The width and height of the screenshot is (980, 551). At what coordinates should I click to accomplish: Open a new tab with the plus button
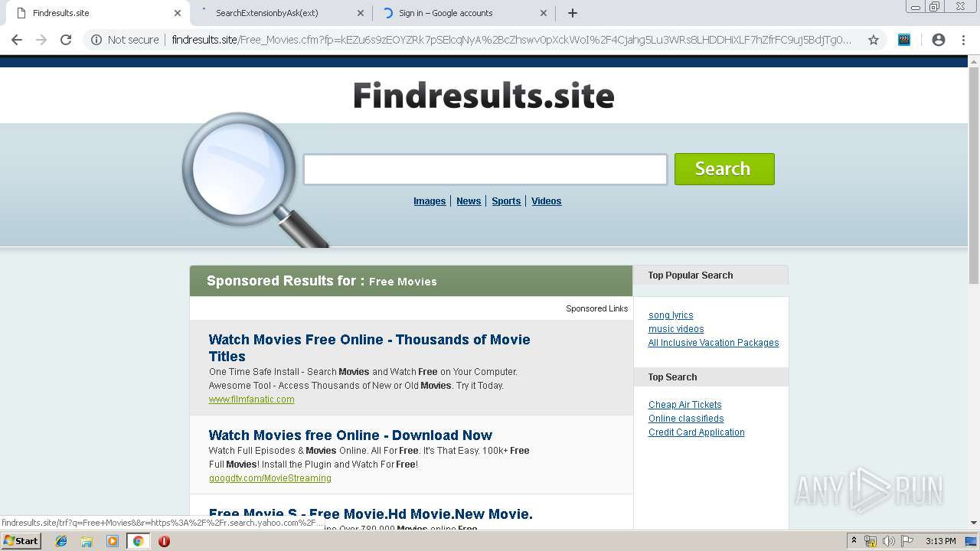(573, 13)
